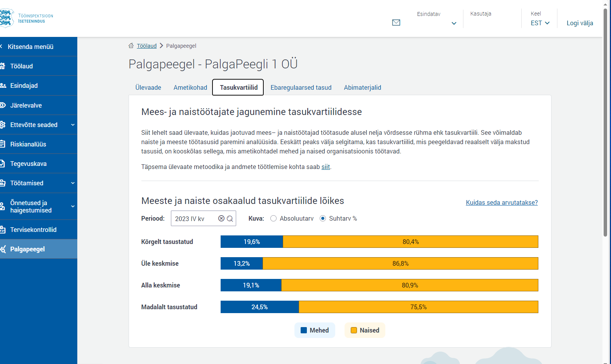Open the Ebaregulaarsed tasud tab
Screen dimensions: 611x364
click(301, 87)
